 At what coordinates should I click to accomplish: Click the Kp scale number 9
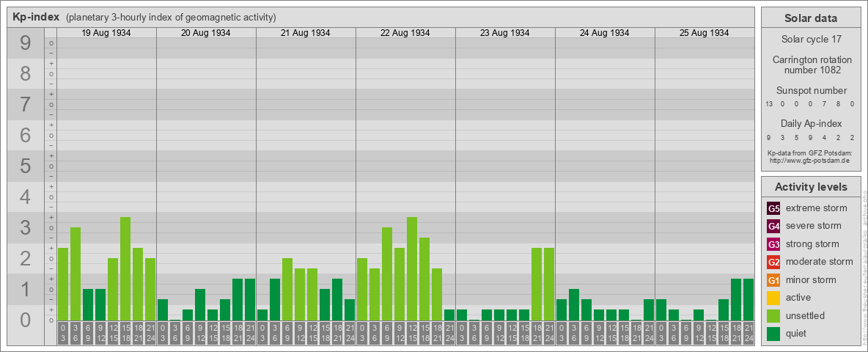click(25, 43)
